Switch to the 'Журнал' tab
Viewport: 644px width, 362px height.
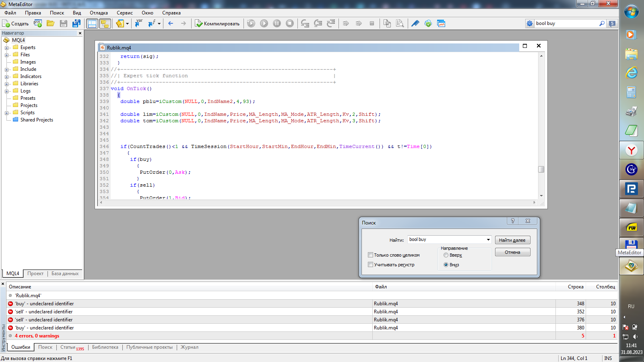pos(189,347)
